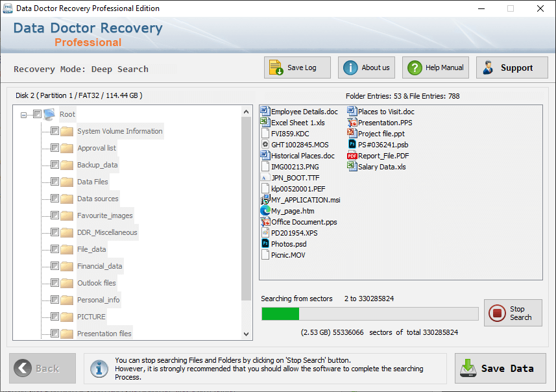Click the MY_APPLICATION.msi installer icon
Image resolution: width=556 pixels, height=392 pixels.
coord(265,200)
